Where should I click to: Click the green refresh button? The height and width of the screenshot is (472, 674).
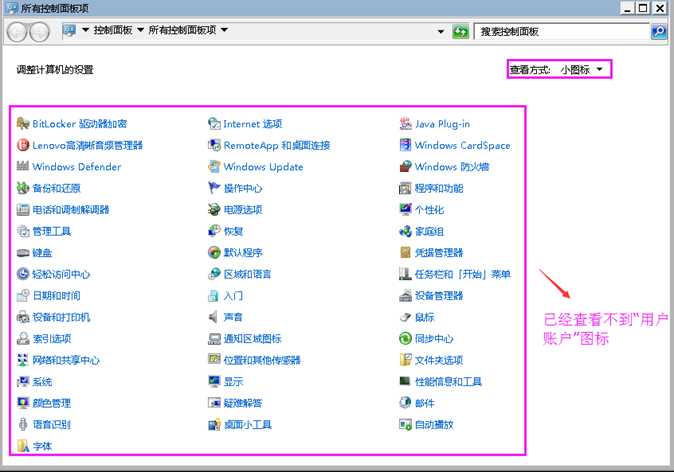460,31
